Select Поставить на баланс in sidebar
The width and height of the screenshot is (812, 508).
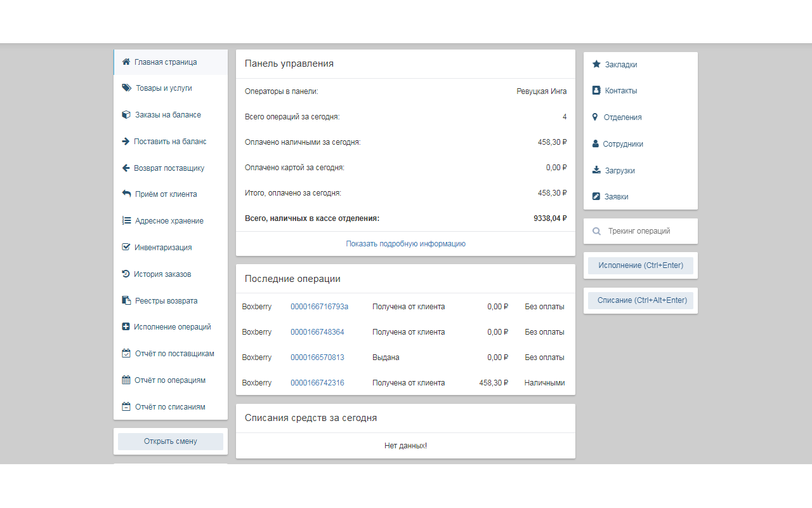[x=171, y=142]
